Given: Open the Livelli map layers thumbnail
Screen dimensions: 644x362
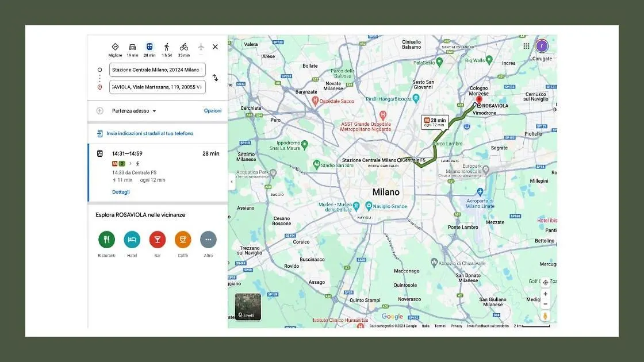Looking at the screenshot, I should (248, 307).
